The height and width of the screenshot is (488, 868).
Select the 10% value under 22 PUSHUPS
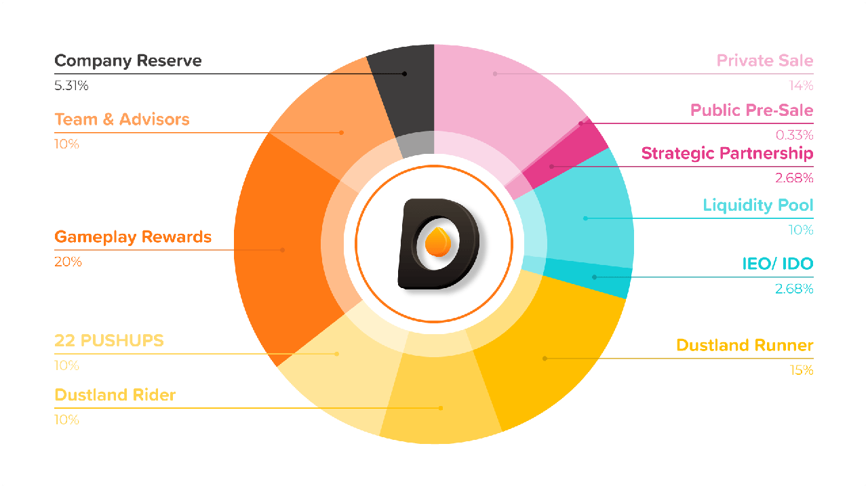pos(66,365)
